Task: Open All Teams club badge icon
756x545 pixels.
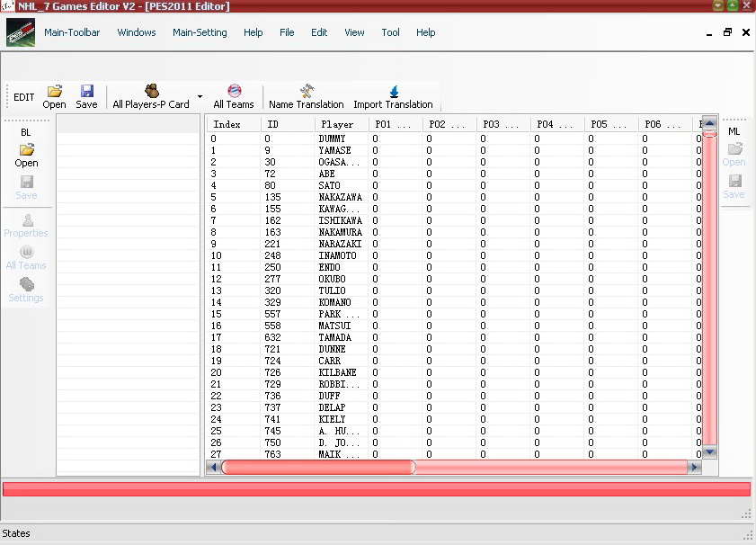Action: [235, 91]
